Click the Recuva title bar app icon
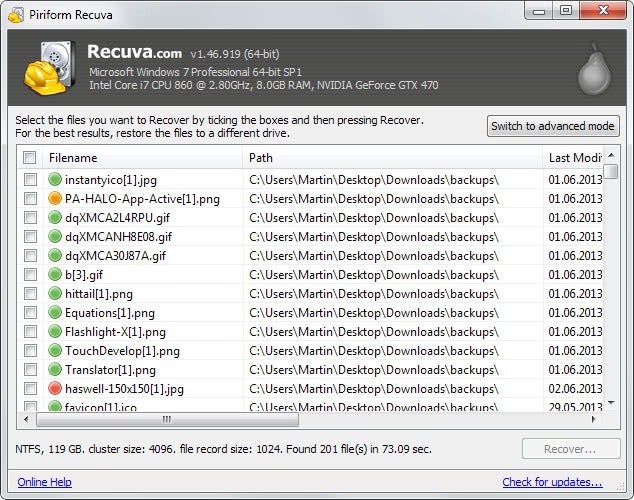This screenshot has height=500, width=634. (x=16, y=15)
